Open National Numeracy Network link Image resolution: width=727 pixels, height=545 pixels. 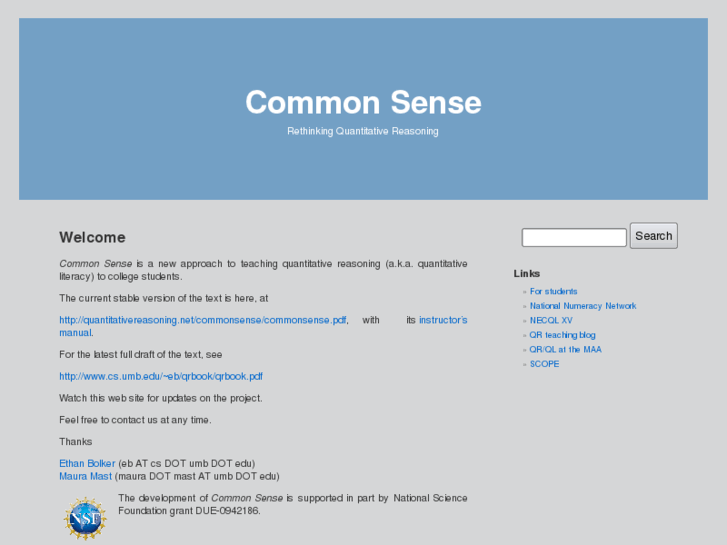[583, 306]
